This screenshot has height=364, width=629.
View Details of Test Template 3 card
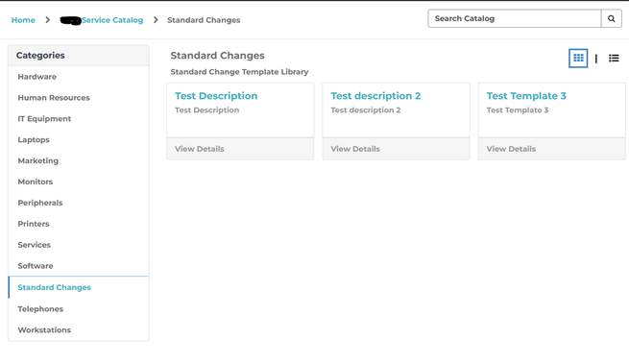[x=511, y=149]
